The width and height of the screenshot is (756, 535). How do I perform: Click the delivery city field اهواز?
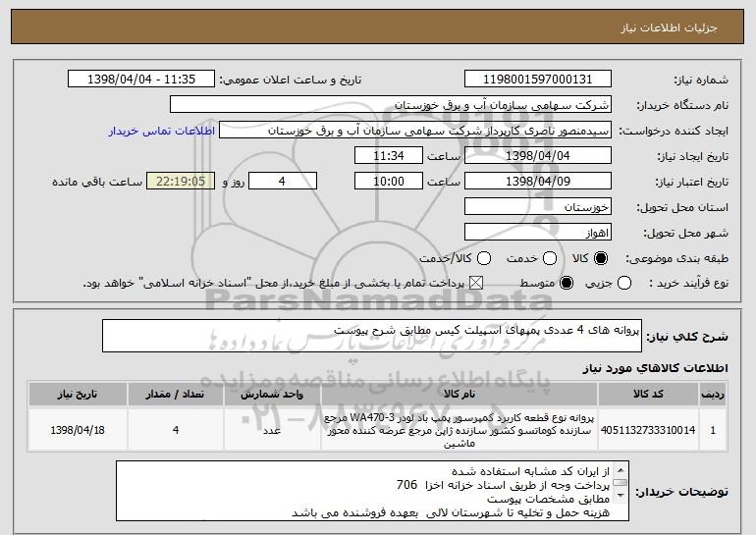538,233
